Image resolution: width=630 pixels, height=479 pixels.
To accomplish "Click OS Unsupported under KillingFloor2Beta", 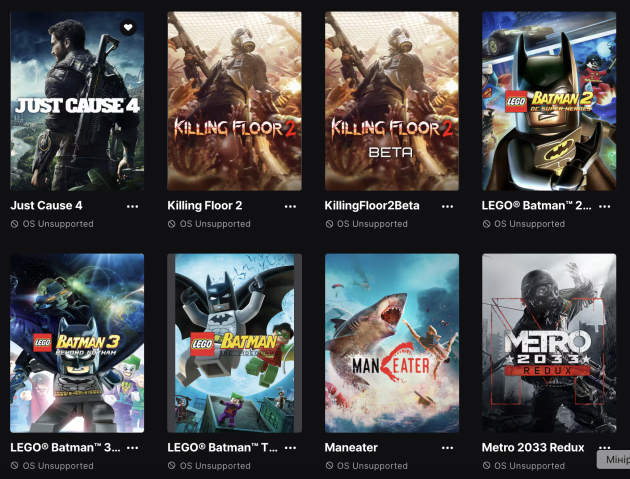I will pos(367,224).
